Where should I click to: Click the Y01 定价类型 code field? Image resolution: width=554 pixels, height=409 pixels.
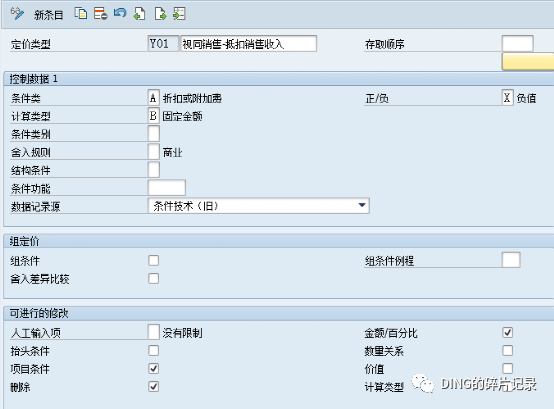(163, 44)
